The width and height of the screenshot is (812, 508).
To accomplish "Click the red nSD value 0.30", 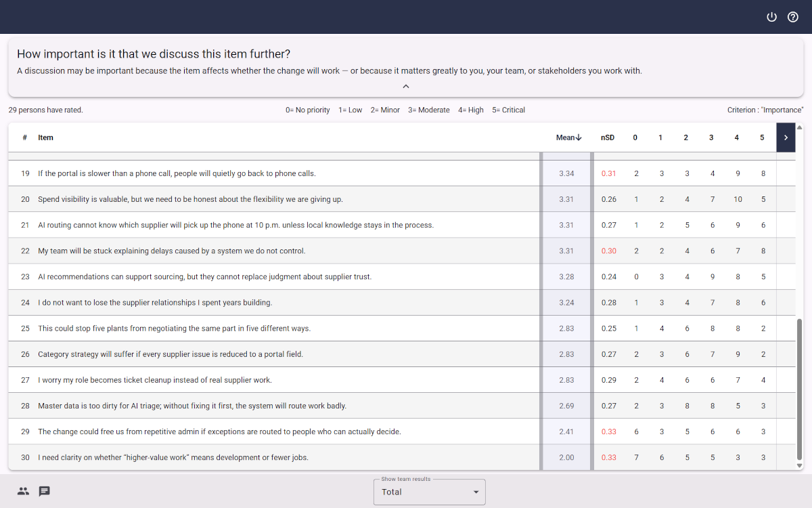I will pyautogui.click(x=608, y=251).
